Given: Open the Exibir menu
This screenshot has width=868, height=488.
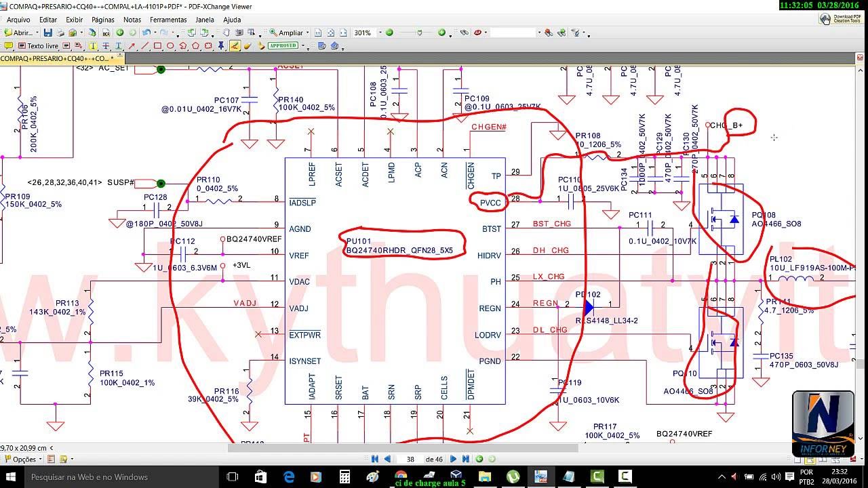Looking at the screenshot, I should click(75, 20).
